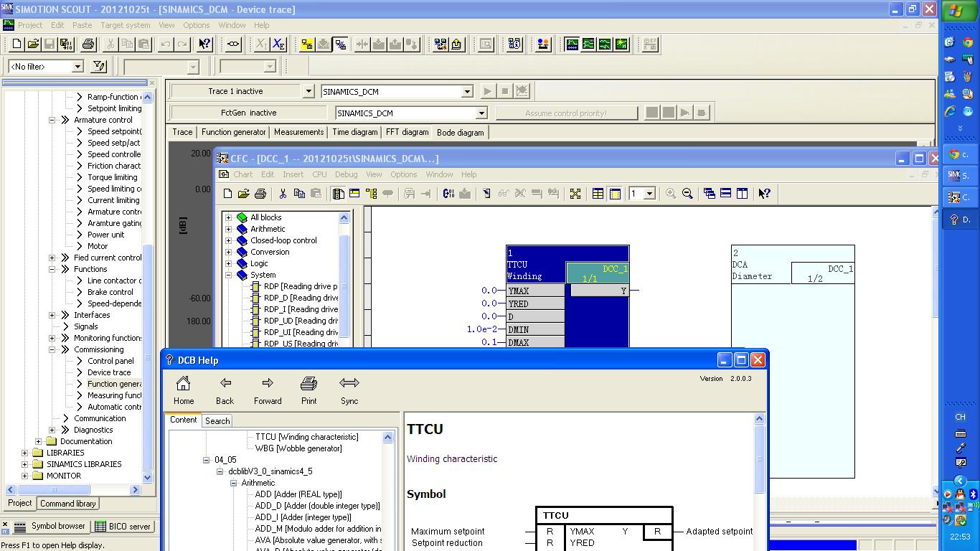This screenshot has height=551, width=980.
Task: Print using the SCOUT toolbar printer icon
Action: click(x=88, y=44)
